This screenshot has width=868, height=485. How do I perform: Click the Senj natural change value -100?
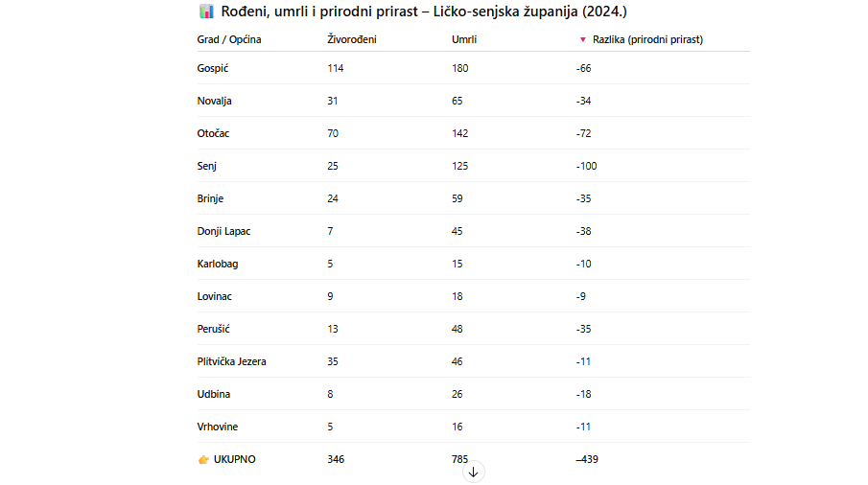[586, 166]
